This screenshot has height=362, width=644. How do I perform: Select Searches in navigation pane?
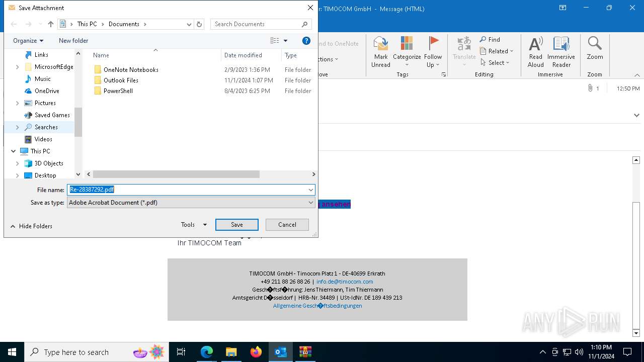tap(46, 127)
